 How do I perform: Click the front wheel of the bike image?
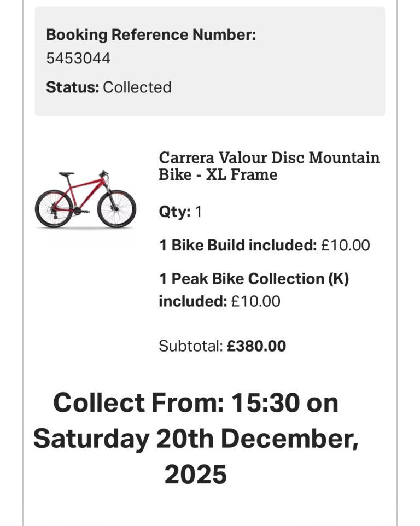click(x=116, y=208)
